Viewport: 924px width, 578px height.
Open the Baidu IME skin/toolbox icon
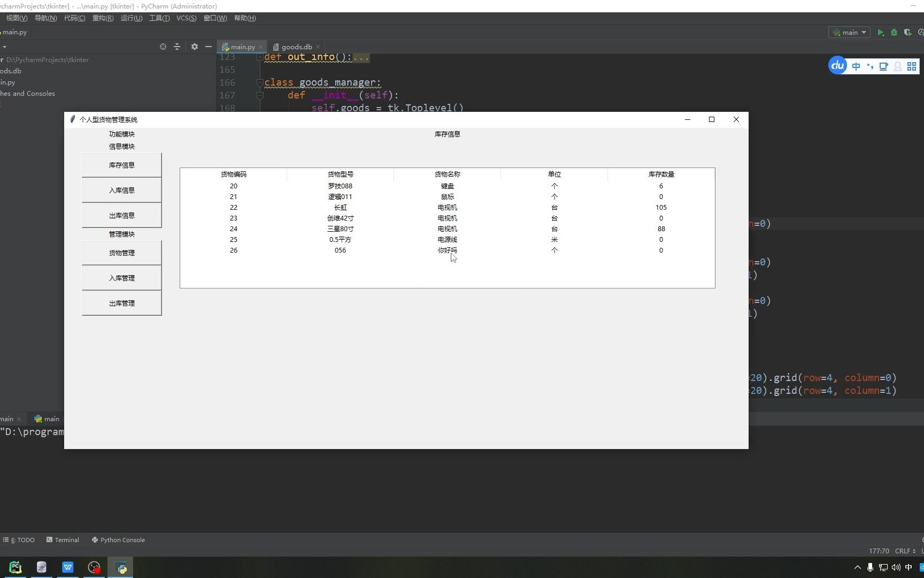(884, 66)
